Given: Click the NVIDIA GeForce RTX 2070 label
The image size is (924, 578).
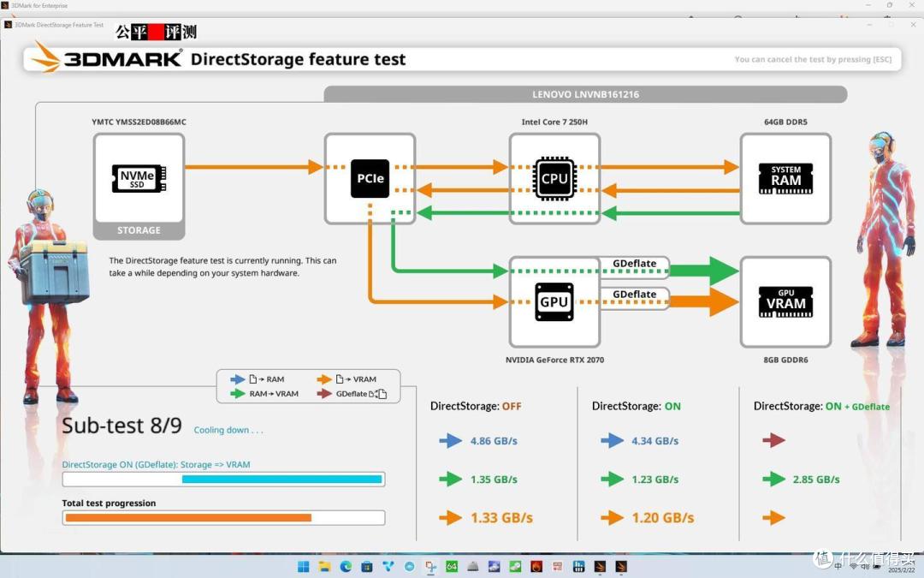Looking at the screenshot, I should (554, 360).
